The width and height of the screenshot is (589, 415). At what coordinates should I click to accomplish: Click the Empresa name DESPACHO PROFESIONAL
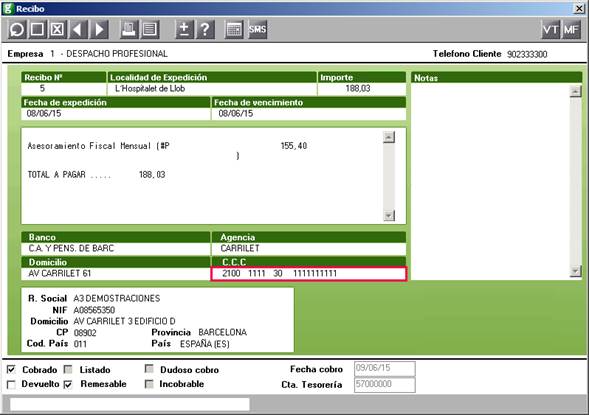coord(117,54)
